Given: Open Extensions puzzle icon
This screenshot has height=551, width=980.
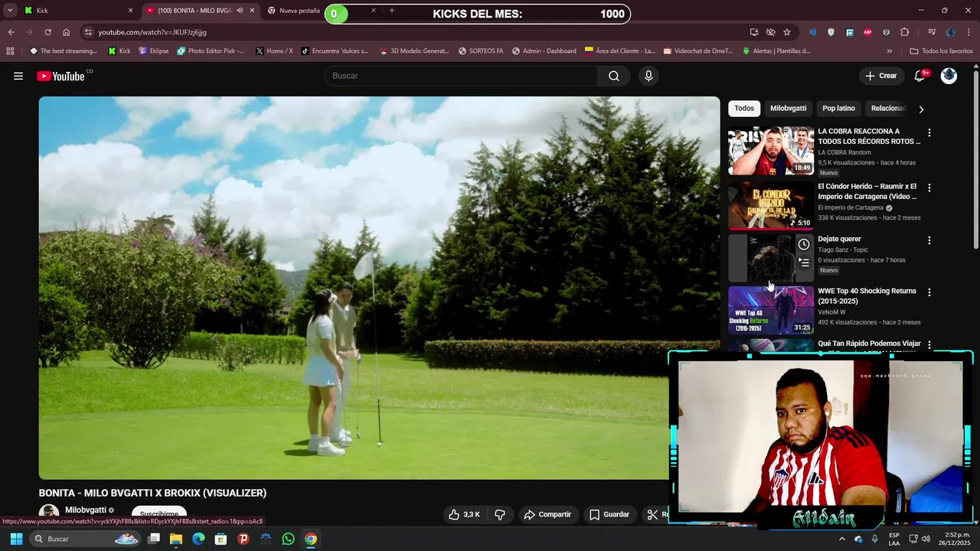Looking at the screenshot, I should tap(905, 32).
